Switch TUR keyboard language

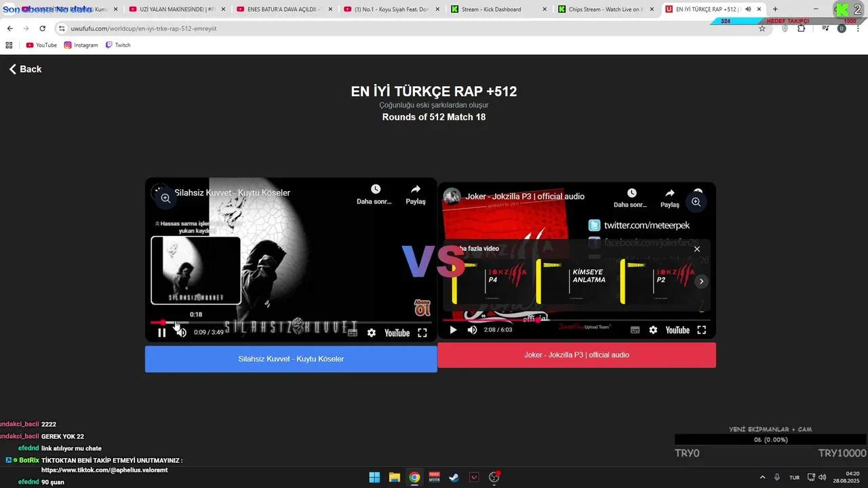(x=794, y=477)
